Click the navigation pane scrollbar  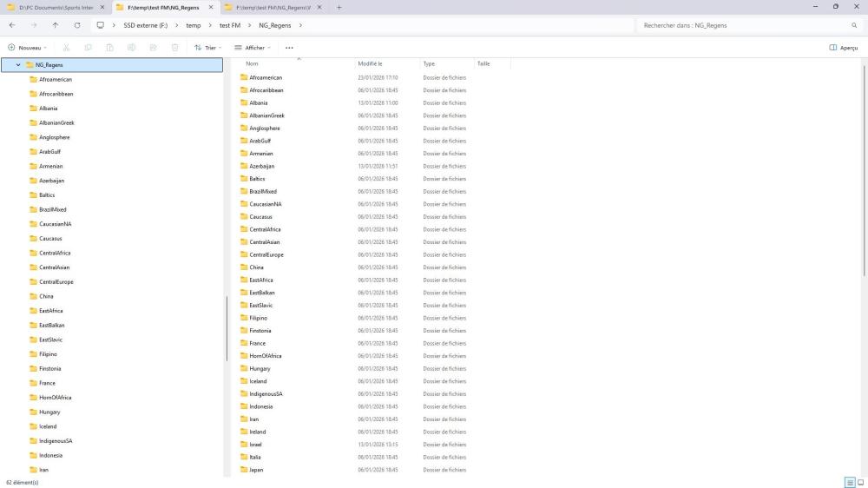(227, 328)
